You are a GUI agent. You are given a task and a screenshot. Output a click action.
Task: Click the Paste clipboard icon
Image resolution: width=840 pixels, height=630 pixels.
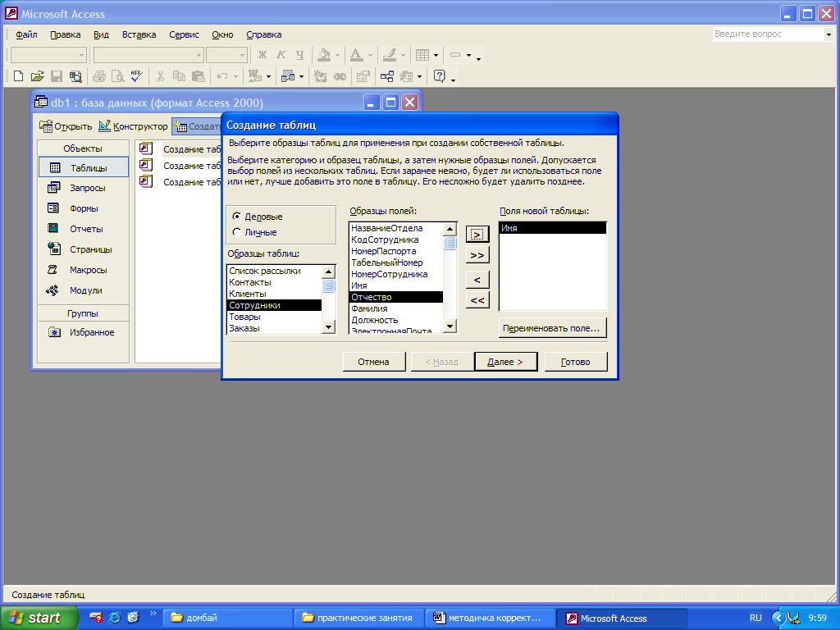pyautogui.click(x=199, y=76)
